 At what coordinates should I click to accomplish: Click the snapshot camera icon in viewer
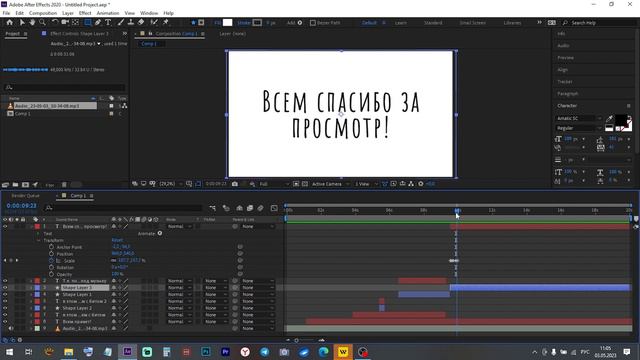pos(235,184)
